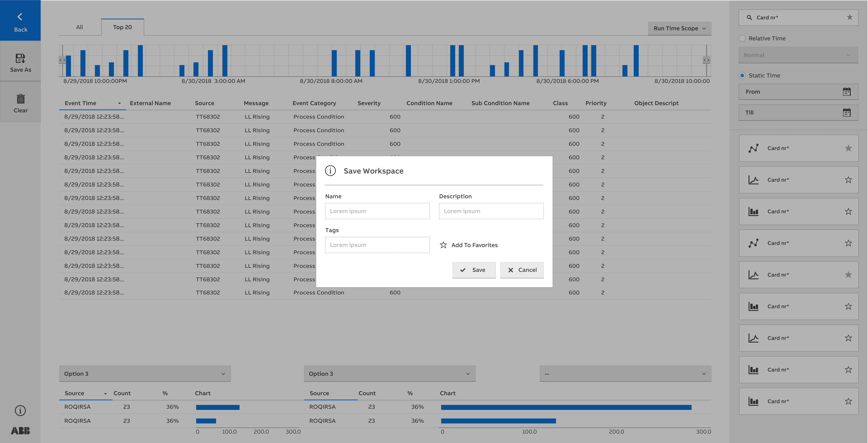
Task: Open the From date calendar icon
Action: (x=846, y=92)
